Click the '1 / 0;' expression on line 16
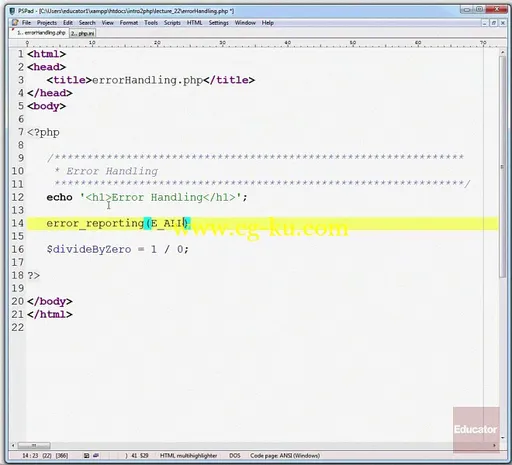This screenshot has height=465, width=512. pos(170,249)
